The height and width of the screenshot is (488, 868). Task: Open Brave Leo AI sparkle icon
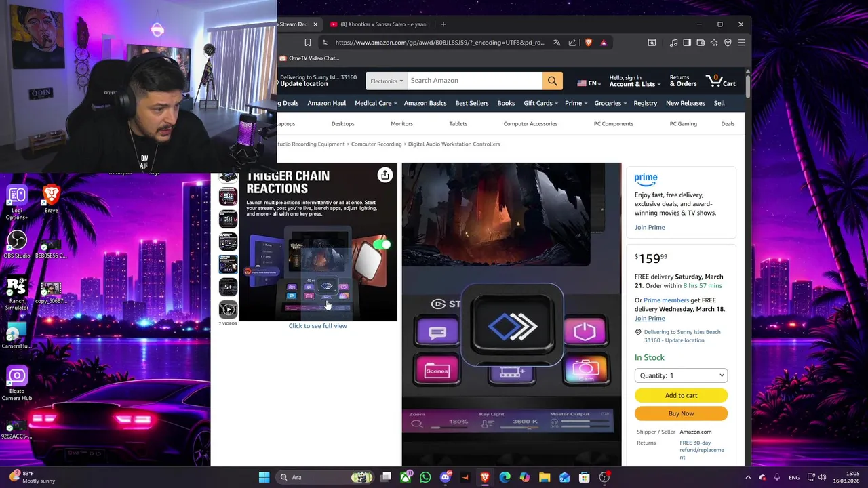714,43
